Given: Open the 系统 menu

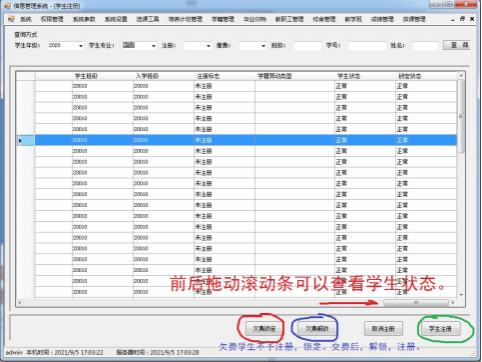Looking at the screenshot, I should (26, 19).
